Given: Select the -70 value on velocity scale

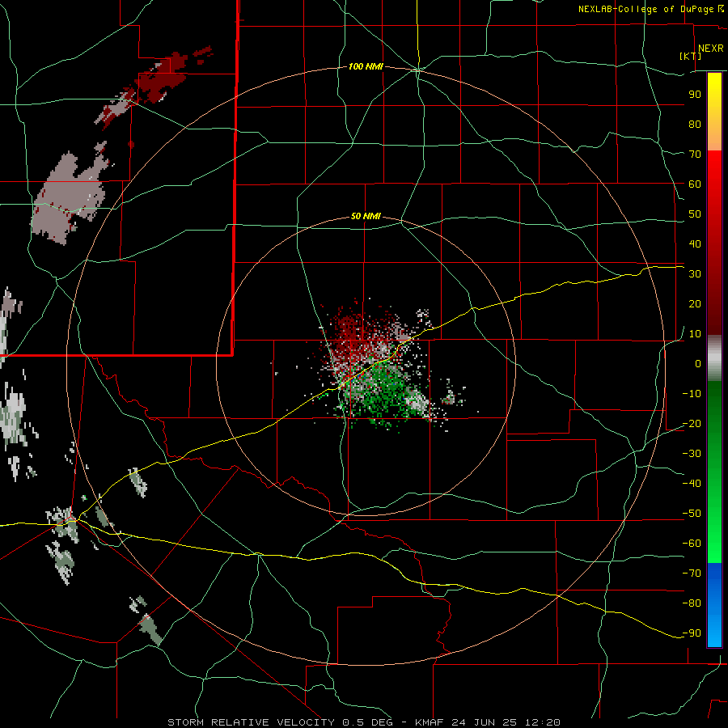Looking at the screenshot, I should (x=692, y=574).
